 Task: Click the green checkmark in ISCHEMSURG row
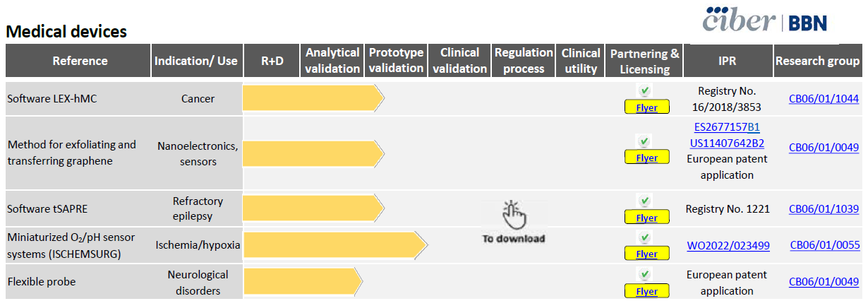(645, 237)
